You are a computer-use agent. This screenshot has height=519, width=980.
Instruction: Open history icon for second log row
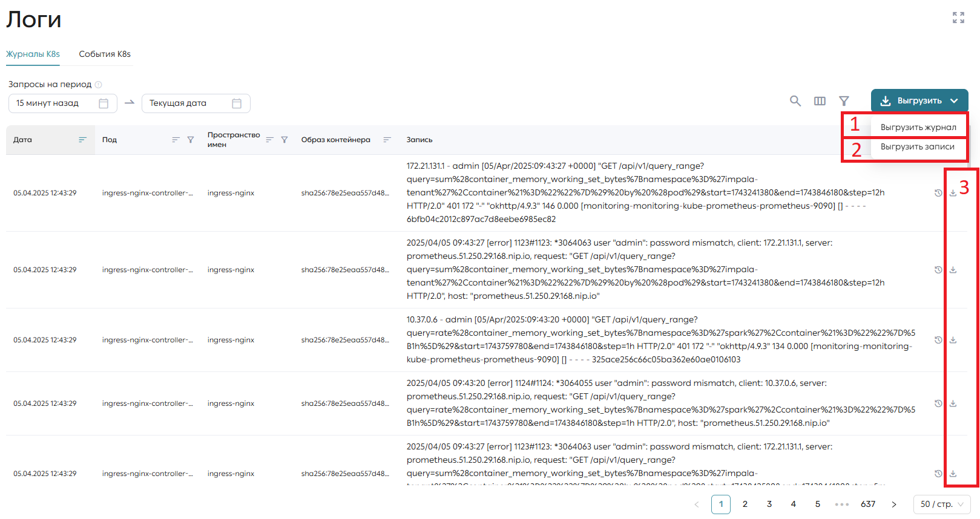click(x=938, y=270)
